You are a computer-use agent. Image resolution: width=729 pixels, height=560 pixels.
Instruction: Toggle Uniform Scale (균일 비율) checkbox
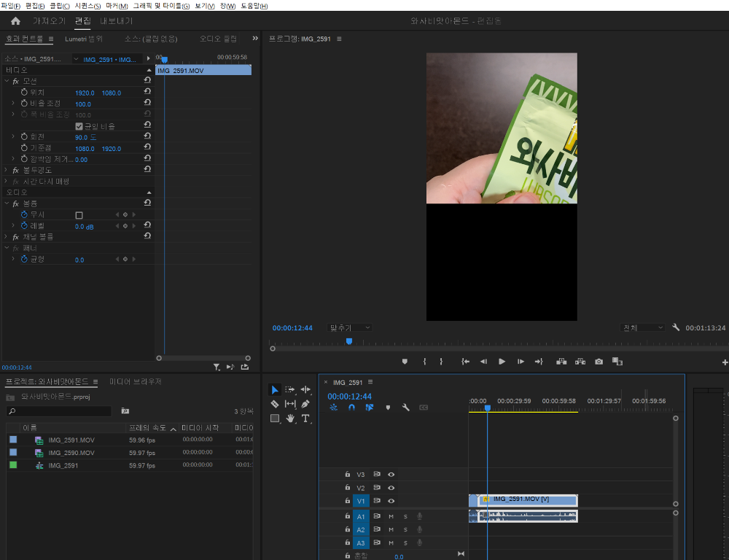[79, 126]
